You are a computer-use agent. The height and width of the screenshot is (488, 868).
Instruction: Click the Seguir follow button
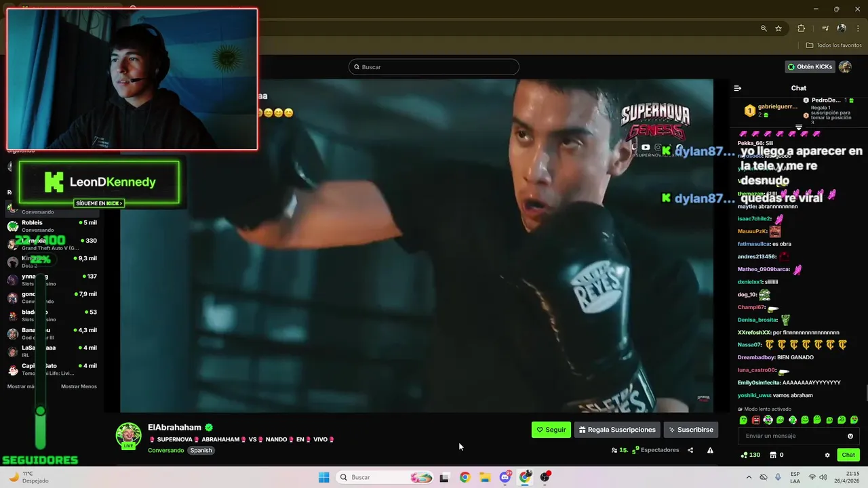(551, 430)
